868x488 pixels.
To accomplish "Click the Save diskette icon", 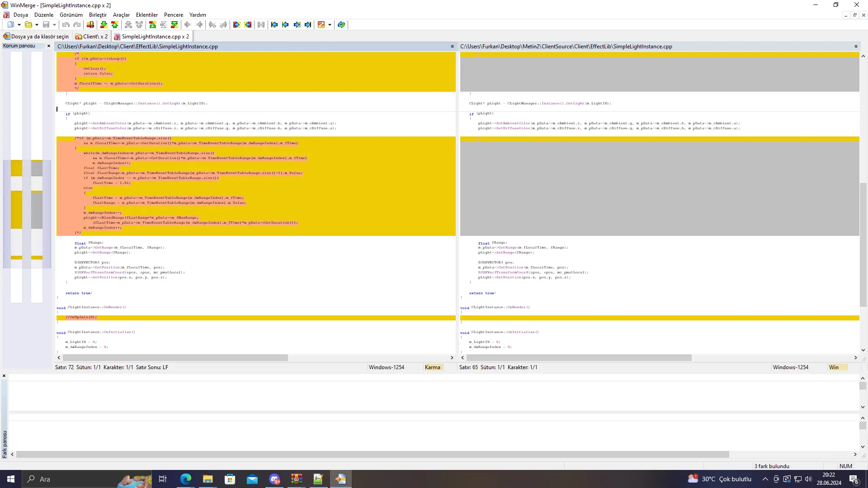I will coord(46,25).
